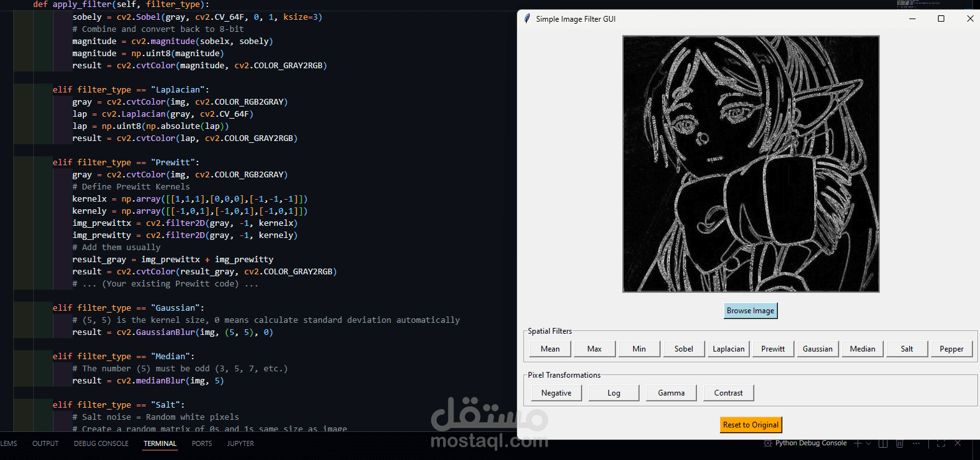
Task: Apply the Sobel filter
Action: point(684,348)
